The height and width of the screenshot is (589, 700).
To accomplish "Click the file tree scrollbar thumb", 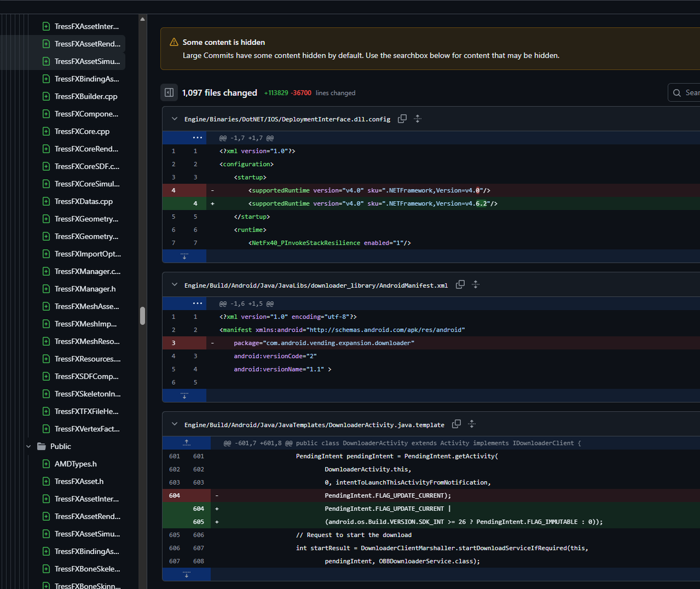I will point(142,315).
